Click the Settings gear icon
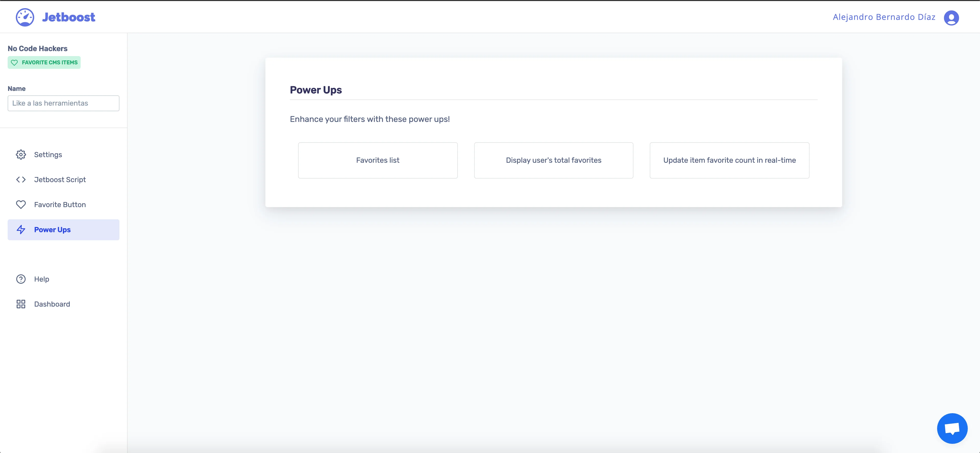This screenshot has height=453, width=980. pos(21,154)
